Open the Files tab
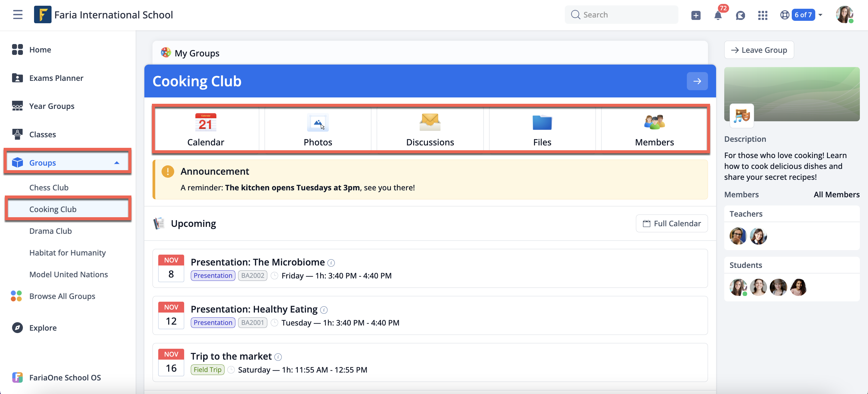868x394 pixels. coord(542,129)
